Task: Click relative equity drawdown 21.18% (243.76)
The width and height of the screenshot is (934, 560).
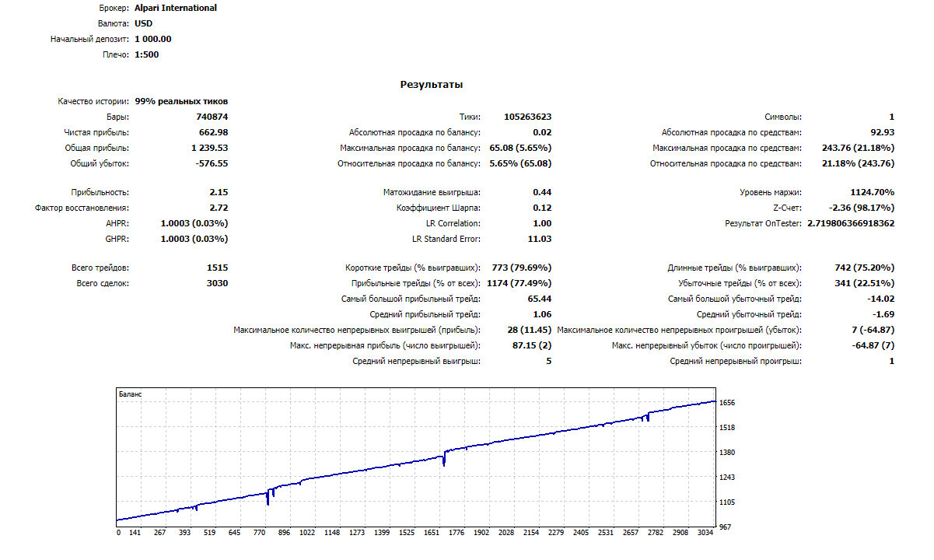Action: 858,163
